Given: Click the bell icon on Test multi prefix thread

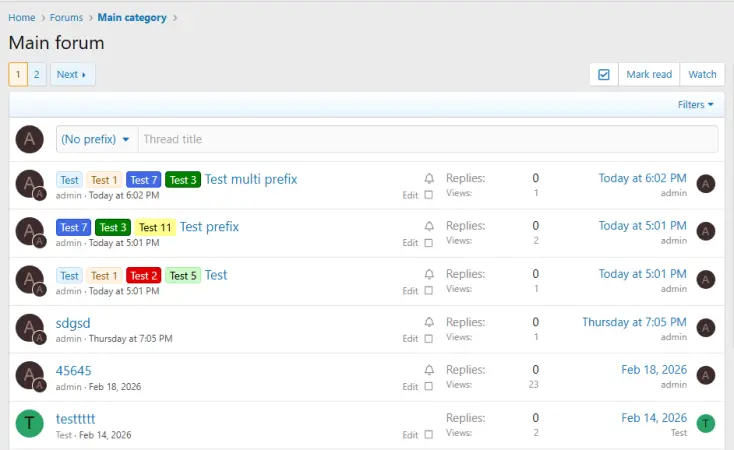Looking at the screenshot, I should click(x=429, y=179).
